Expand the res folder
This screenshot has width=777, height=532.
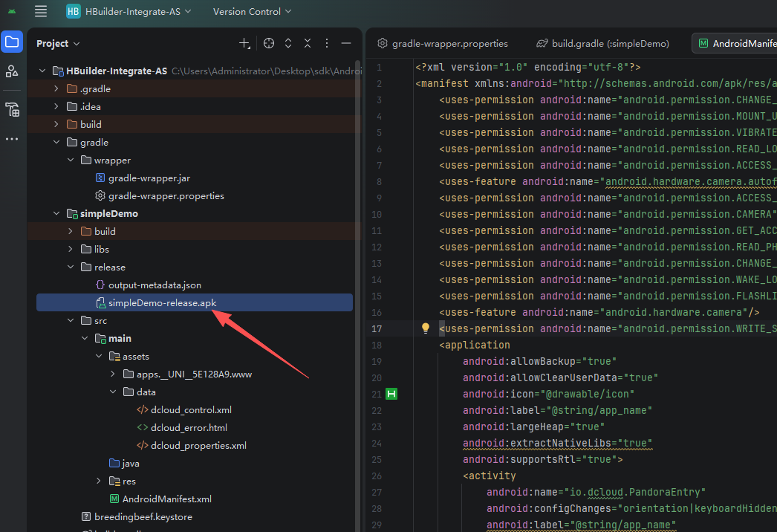[x=99, y=481]
